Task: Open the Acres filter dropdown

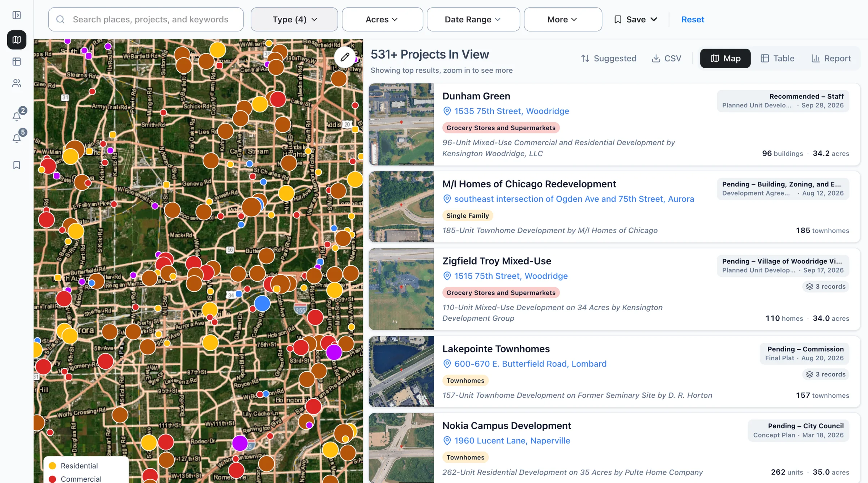Action: pos(382,20)
